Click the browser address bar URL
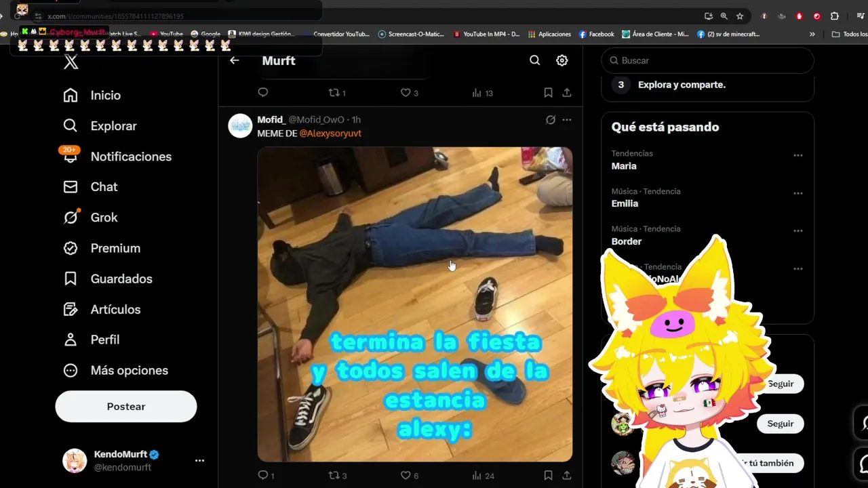The image size is (868, 488). [x=115, y=16]
